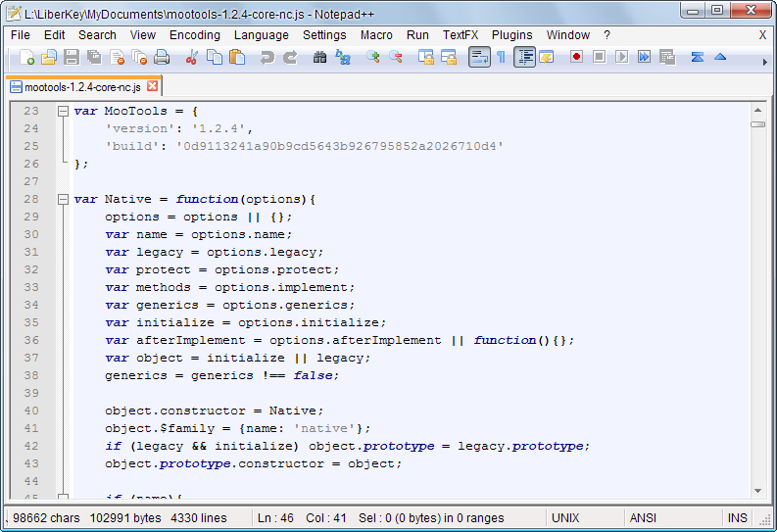Run macro multiple times icon
The image size is (777, 532).
tap(644, 58)
